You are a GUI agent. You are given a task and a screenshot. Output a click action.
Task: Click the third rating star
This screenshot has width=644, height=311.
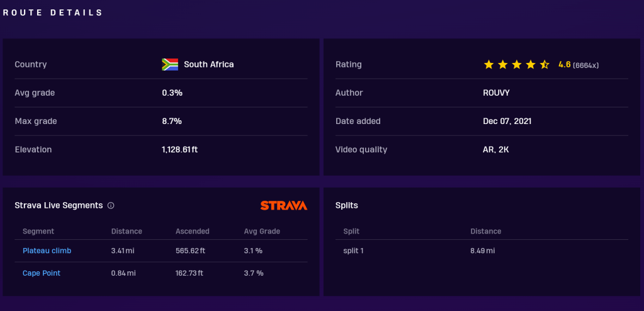pos(517,64)
